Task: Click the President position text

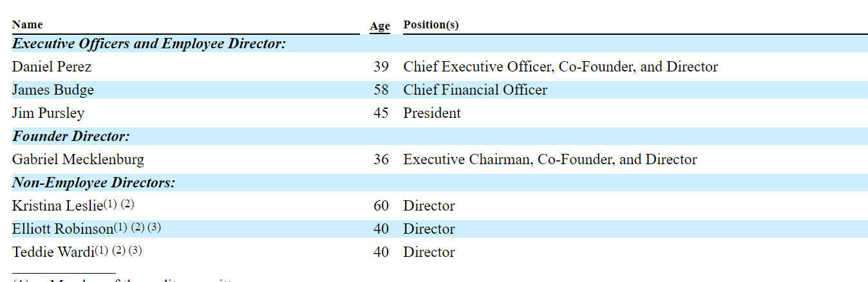Action: point(431,113)
